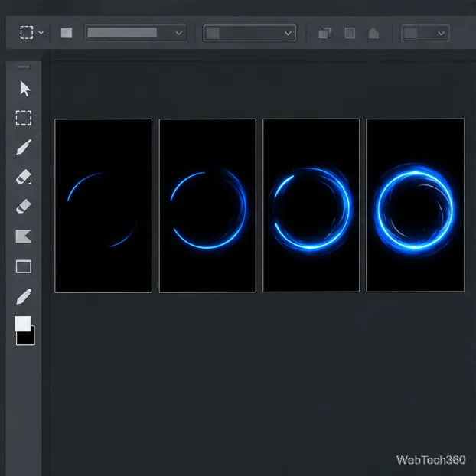Open the tool preset dropdown arrow
This screenshot has width=476, height=476.
tap(41, 32)
